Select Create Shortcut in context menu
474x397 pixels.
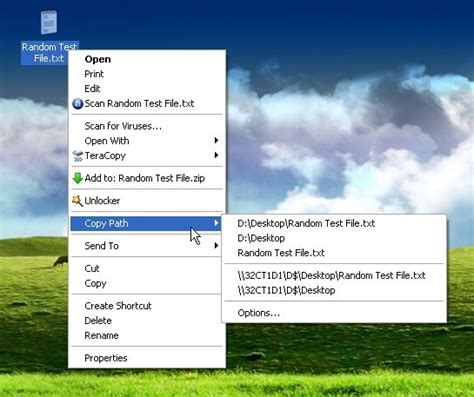tap(147, 306)
